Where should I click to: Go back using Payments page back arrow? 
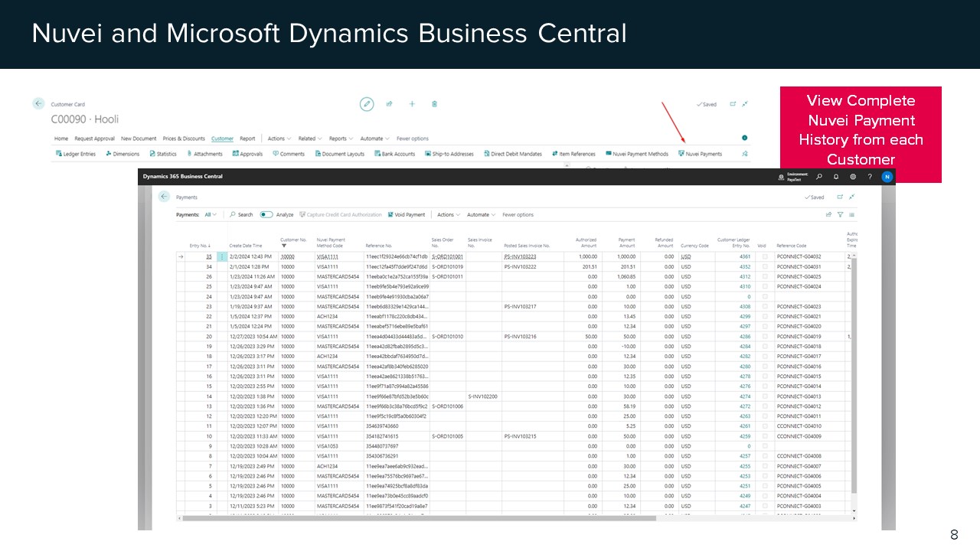(x=164, y=197)
